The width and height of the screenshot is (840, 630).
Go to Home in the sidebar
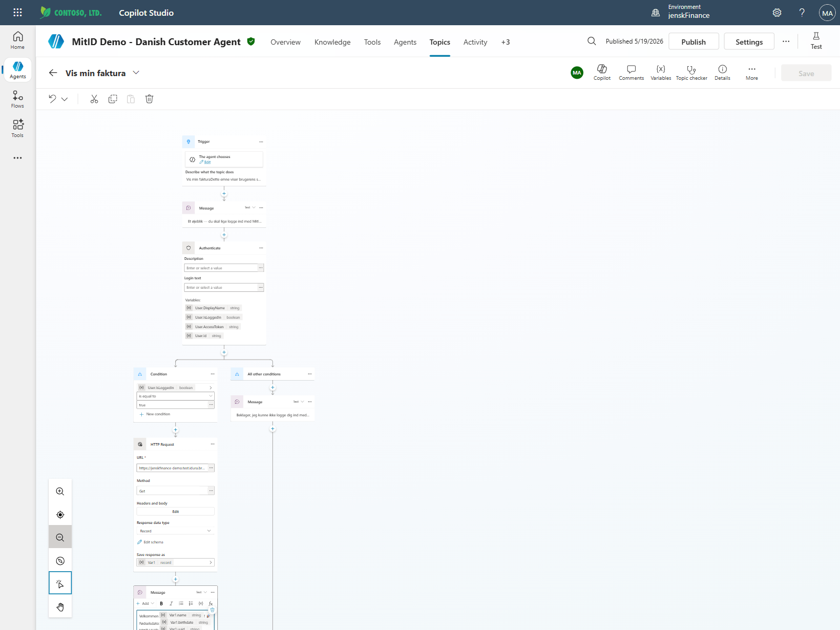17,40
